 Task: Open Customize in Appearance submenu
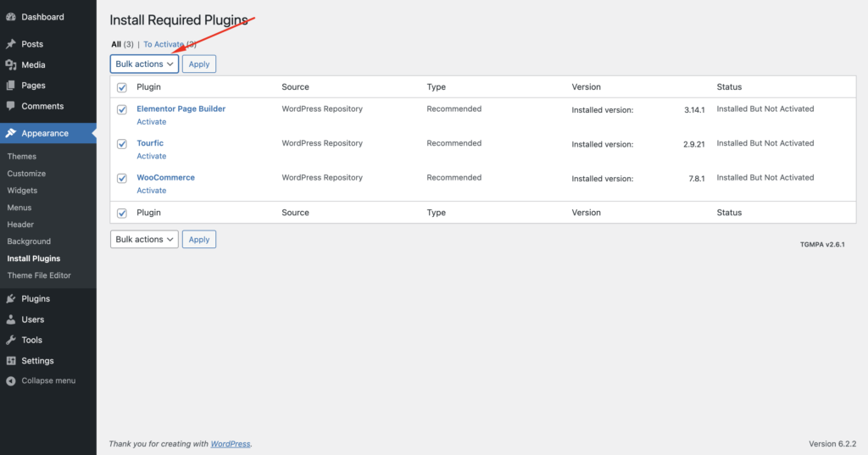click(26, 173)
